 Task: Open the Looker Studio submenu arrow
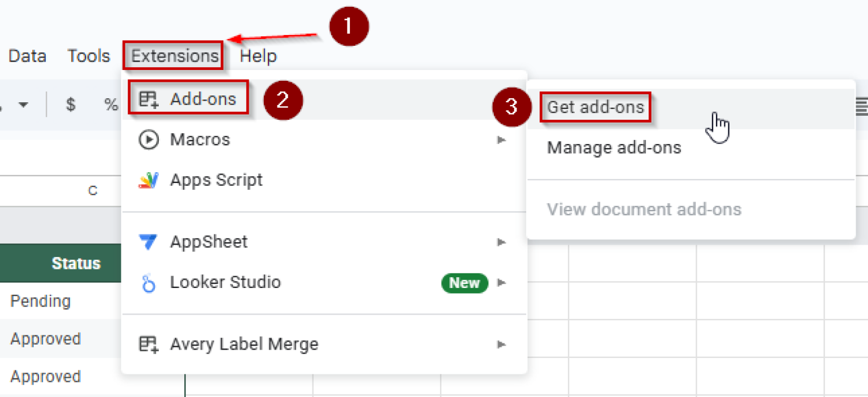[501, 282]
